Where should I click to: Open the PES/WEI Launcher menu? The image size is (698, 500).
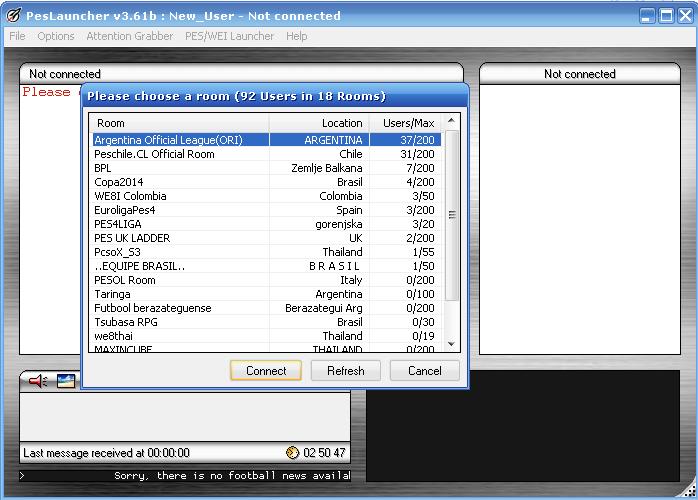(229, 36)
